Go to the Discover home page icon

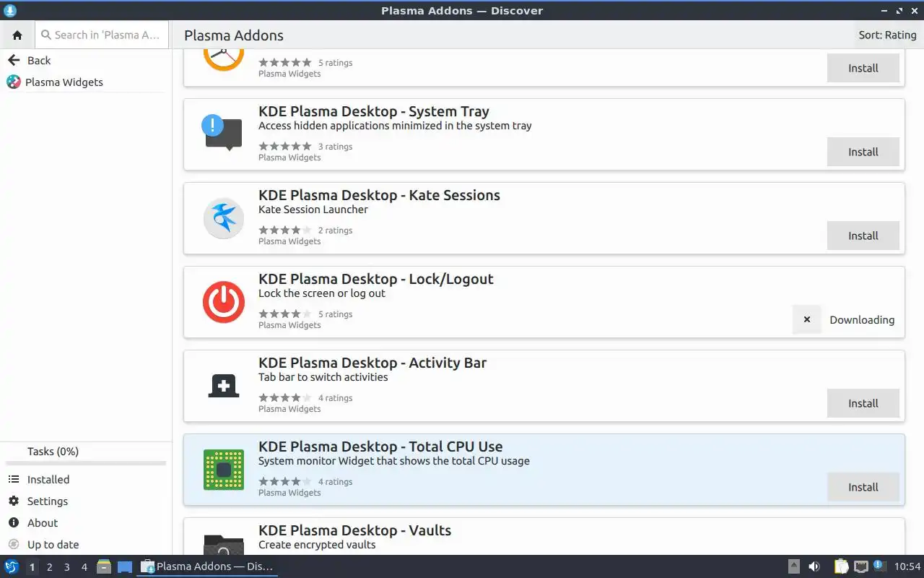pos(17,35)
